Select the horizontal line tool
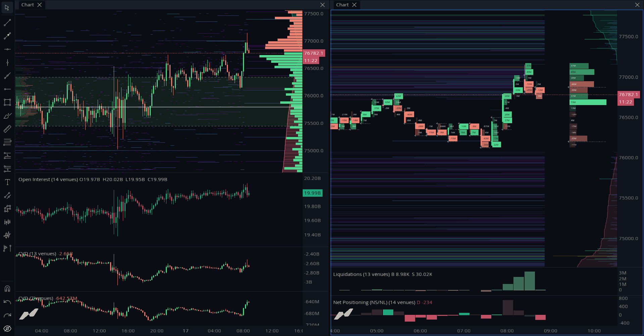Viewport: 644px width, 336px height. pyautogui.click(x=7, y=49)
